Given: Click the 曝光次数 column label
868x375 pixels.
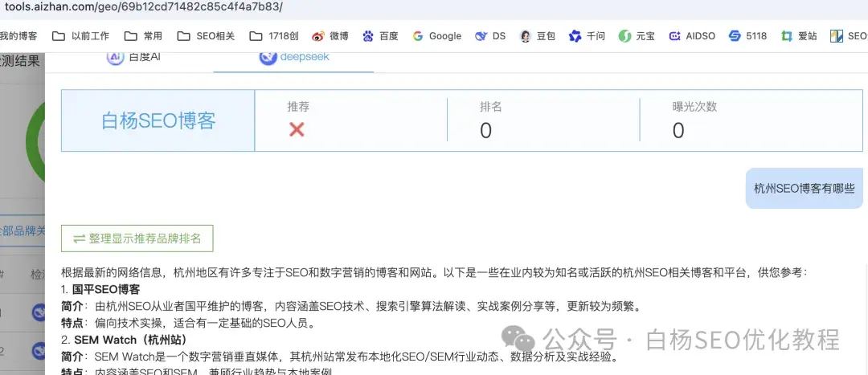Looking at the screenshot, I should click(694, 107).
